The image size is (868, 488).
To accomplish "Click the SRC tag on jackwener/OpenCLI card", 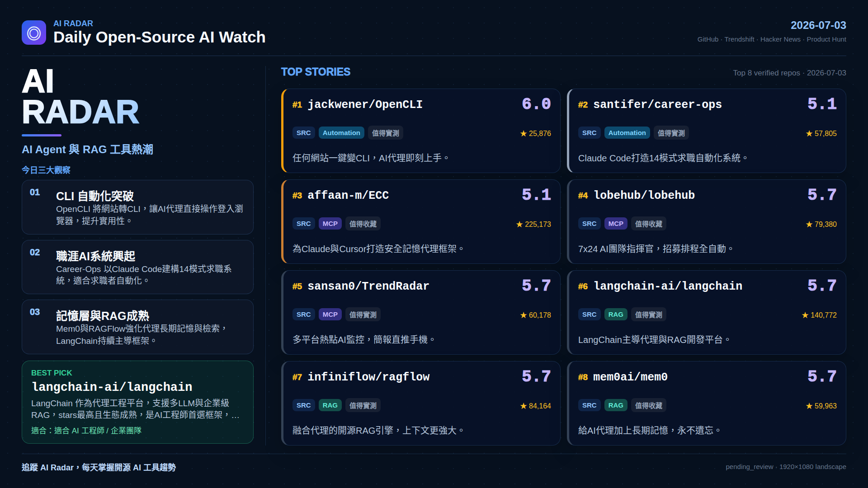I will pyautogui.click(x=304, y=133).
